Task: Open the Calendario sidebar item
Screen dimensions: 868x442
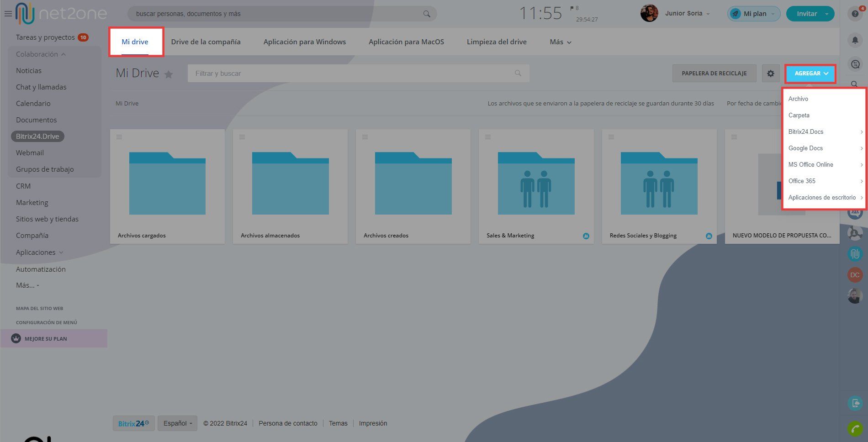Action: pyautogui.click(x=33, y=103)
